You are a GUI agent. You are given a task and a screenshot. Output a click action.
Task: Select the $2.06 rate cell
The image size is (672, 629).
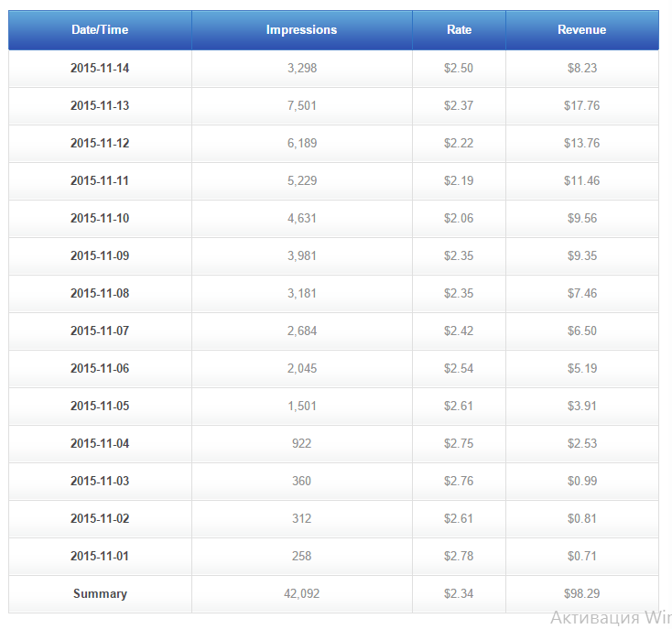click(459, 219)
